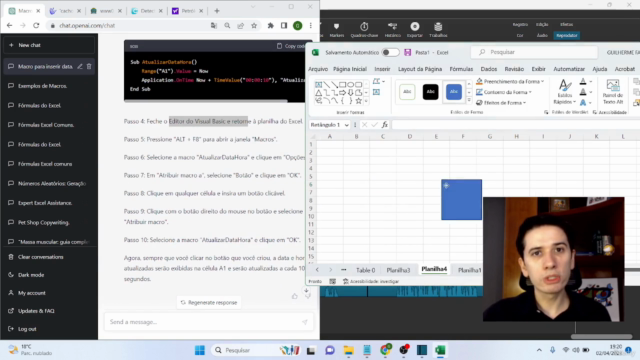Select the white Abc shape style
Image resolution: width=640 pixels, height=360 pixels.
[407, 91]
